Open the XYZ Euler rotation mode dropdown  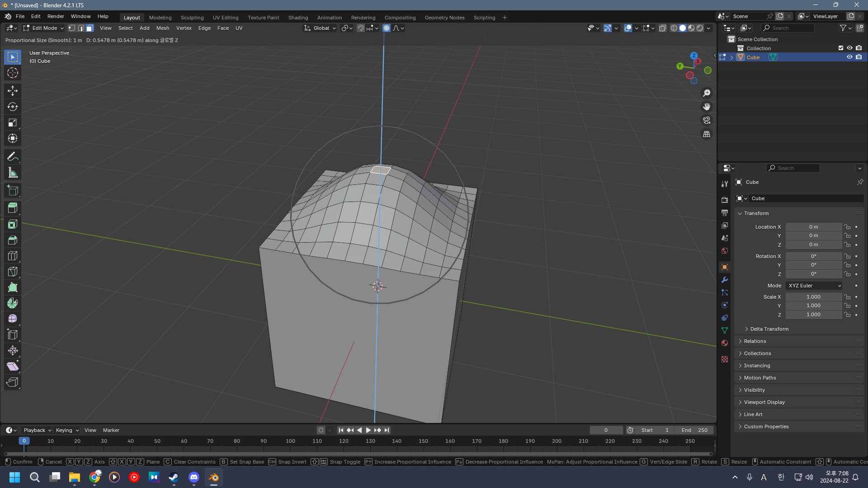coord(814,286)
